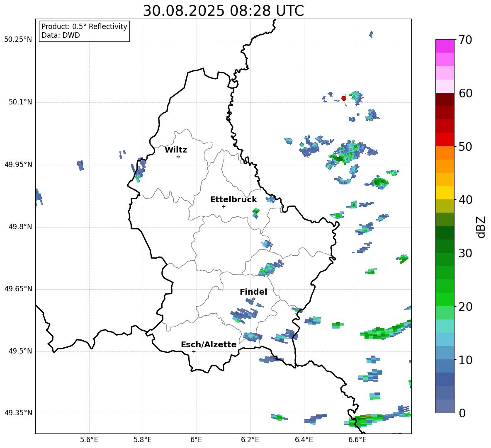The height and width of the screenshot is (448, 491).
Task: Click the 10 colorbar tick label
Action: 466,360
